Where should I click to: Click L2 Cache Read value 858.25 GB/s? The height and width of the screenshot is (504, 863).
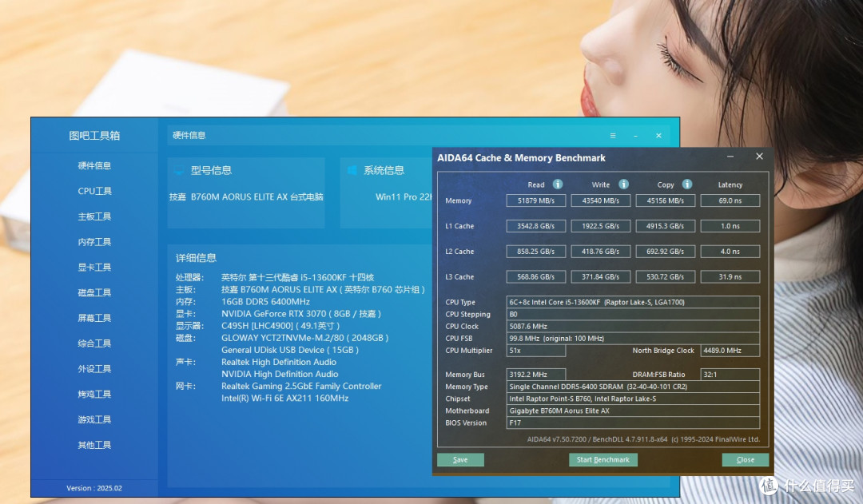(x=536, y=252)
